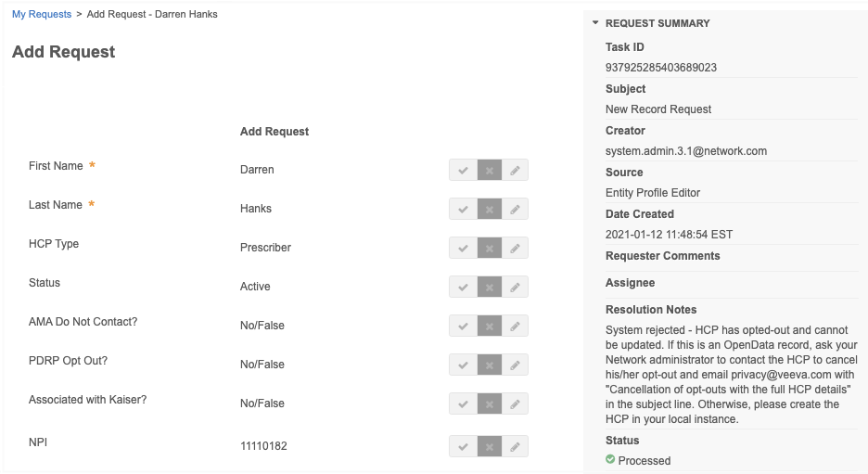Collapse the Request Summary panel

click(x=595, y=23)
